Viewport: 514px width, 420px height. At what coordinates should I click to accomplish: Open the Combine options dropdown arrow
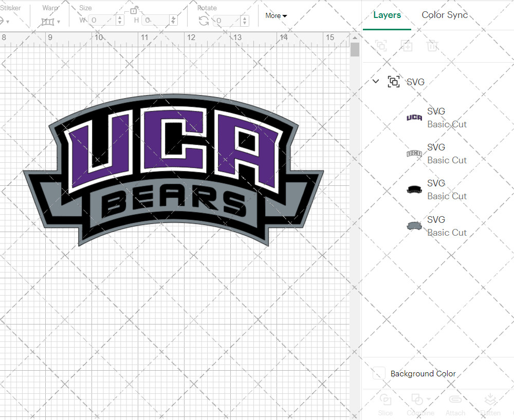tap(428, 399)
